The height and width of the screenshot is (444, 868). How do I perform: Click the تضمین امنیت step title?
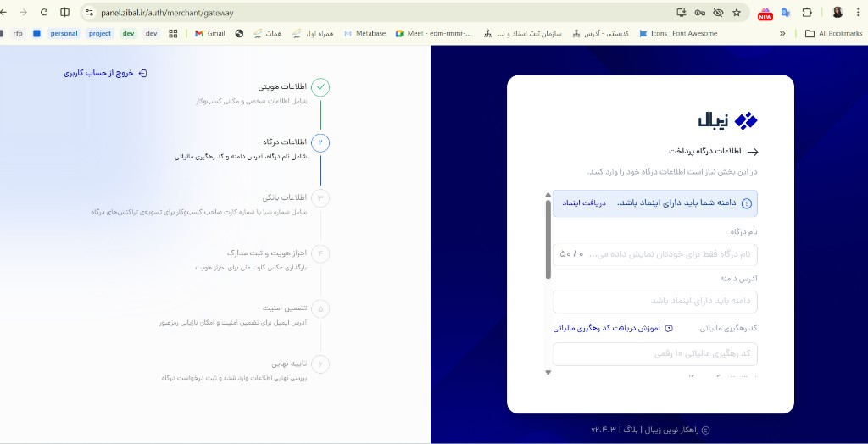click(x=285, y=308)
